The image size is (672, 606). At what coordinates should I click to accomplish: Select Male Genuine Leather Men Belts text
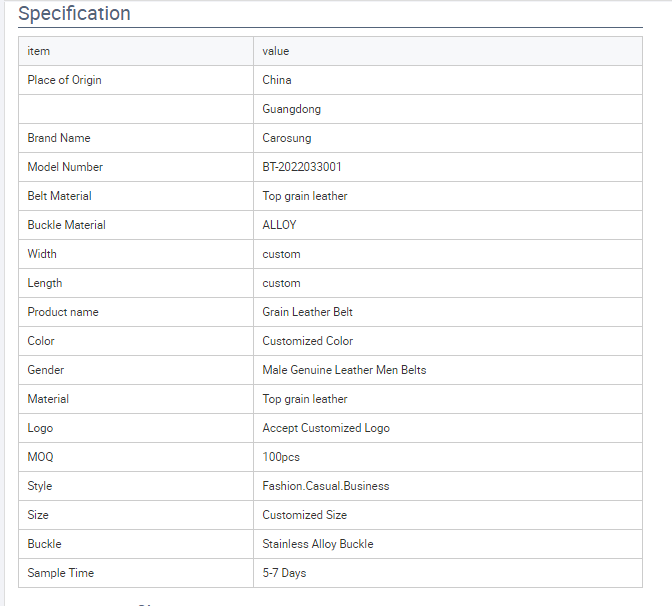(344, 370)
